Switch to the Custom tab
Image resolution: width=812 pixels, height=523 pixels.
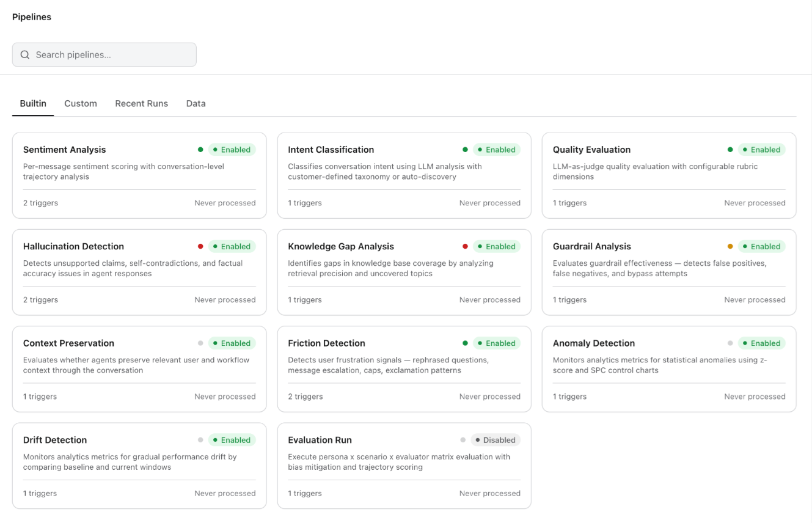[81, 103]
